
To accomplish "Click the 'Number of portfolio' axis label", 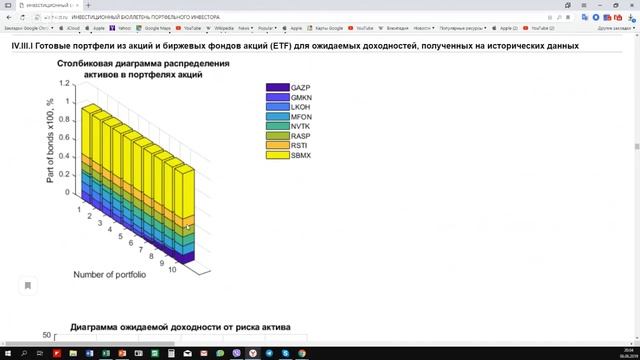I will (109, 275).
